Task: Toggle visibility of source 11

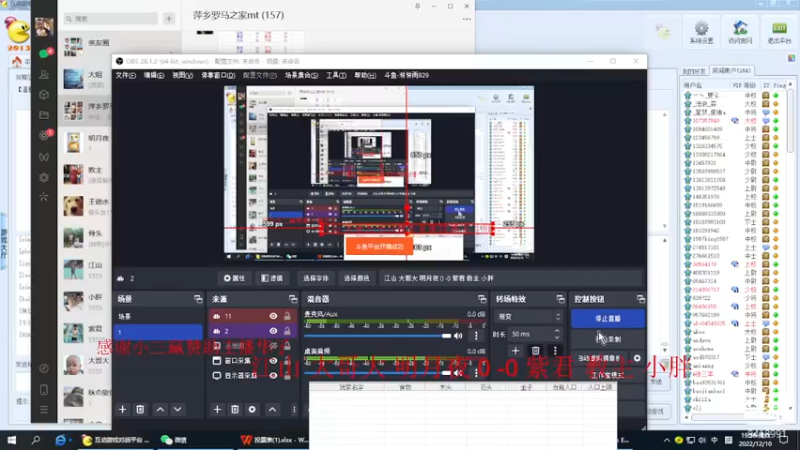Action: pyautogui.click(x=273, y=316)
